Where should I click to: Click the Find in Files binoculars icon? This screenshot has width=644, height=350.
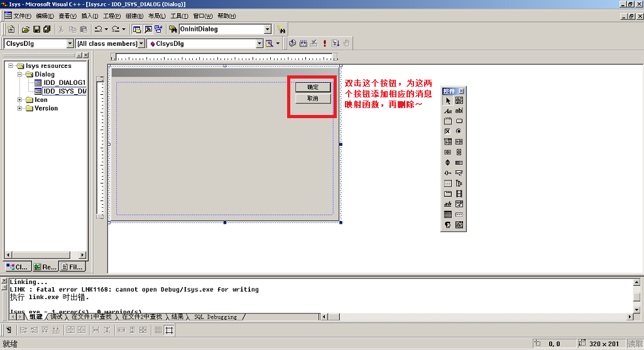[173, 29]
